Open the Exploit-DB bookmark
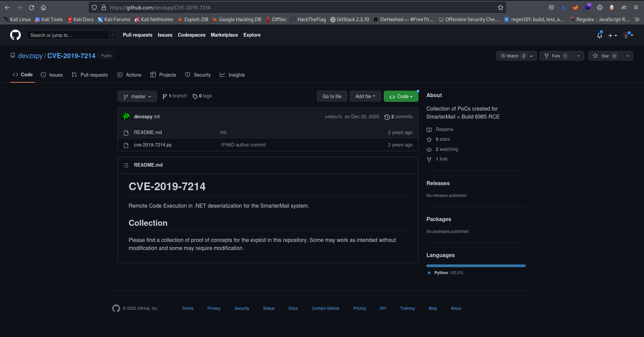644x337 pixels. tap(193, 19)
